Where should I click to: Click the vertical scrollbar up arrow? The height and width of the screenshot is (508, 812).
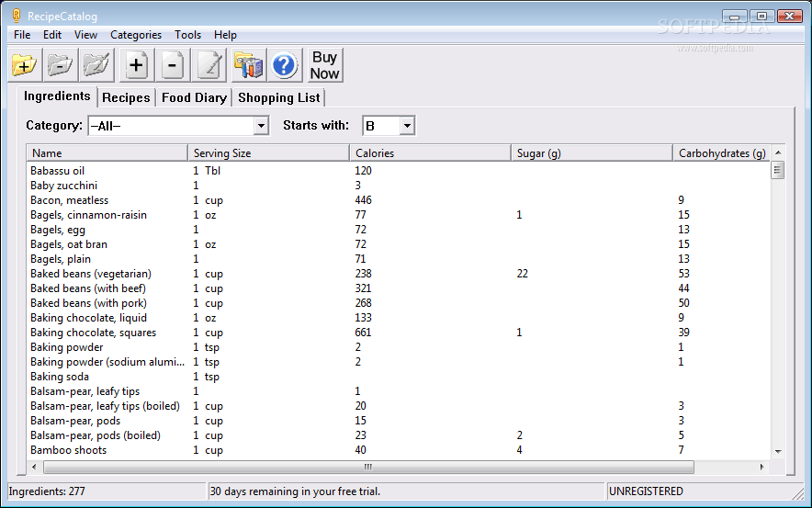(778, 152)
